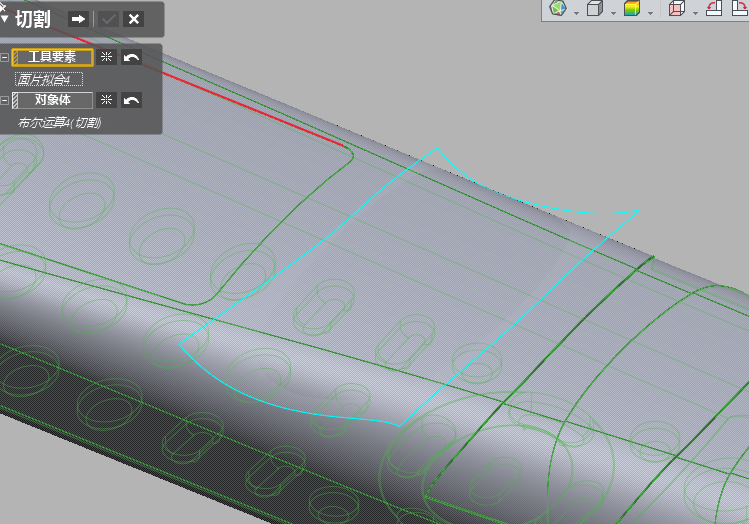Viewport: 749px width, 524px height.
Task: Reset the 对象体 selection with its undo arrow
Action: pos(131,100)
